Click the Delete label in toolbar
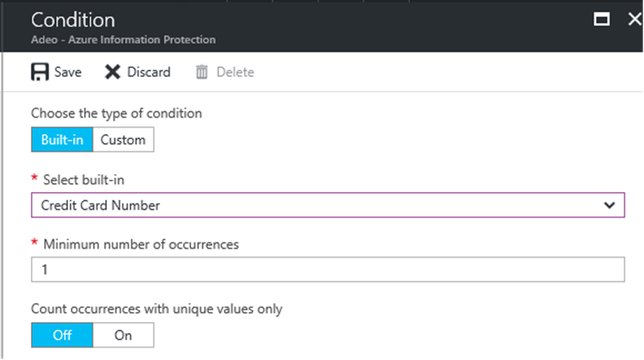 pos(235,73)
